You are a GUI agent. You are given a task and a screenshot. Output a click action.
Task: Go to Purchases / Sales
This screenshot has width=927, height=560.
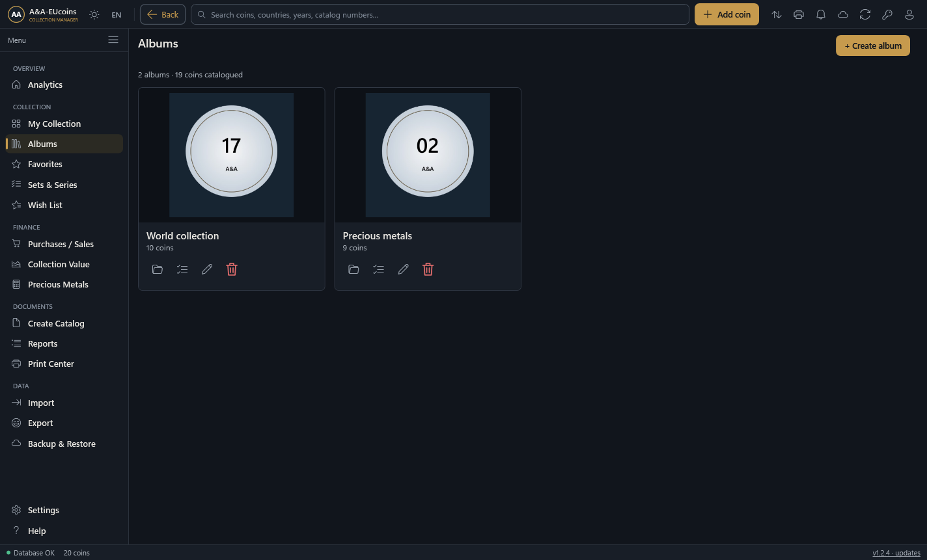[x=64, y=244]
